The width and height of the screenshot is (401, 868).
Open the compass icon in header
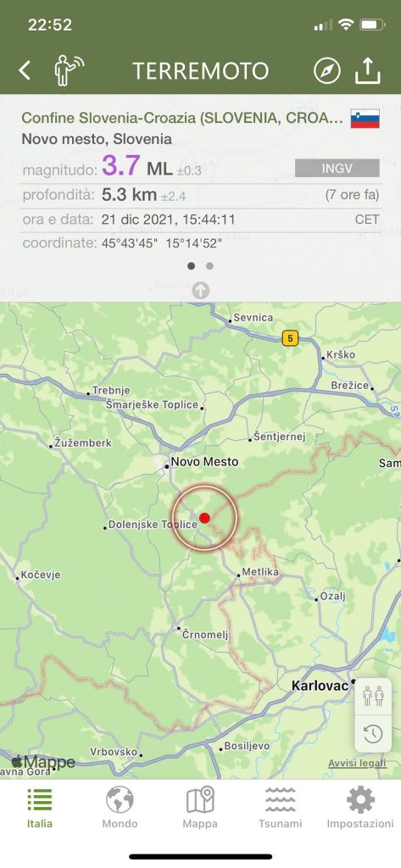[x=326, y=71]
